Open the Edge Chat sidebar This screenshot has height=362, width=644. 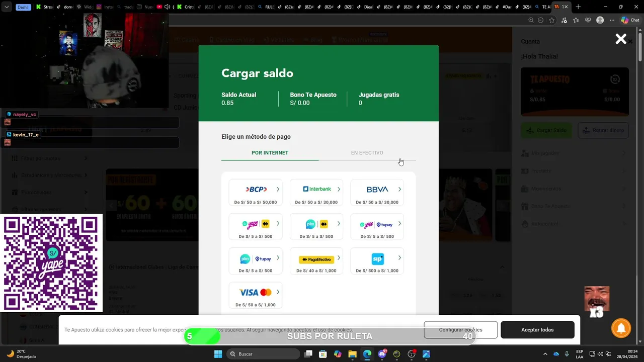(630, 20)
